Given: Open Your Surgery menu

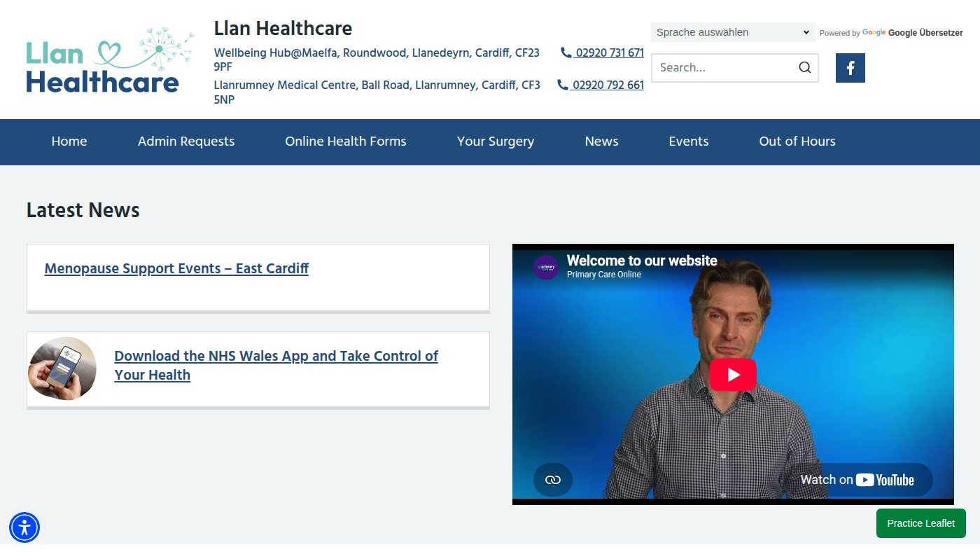Looking at the screenshot, I should pos(496,142).
